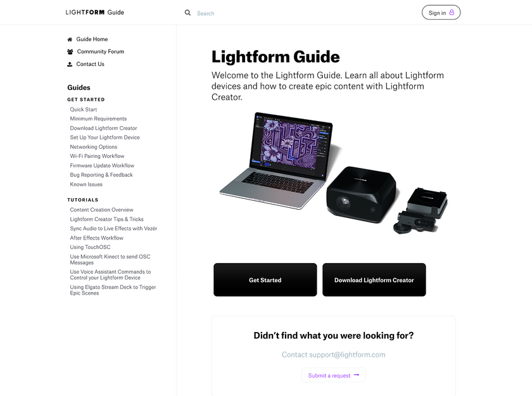Click the Get Started button
The image size is (532, 396).
[265, 280]
